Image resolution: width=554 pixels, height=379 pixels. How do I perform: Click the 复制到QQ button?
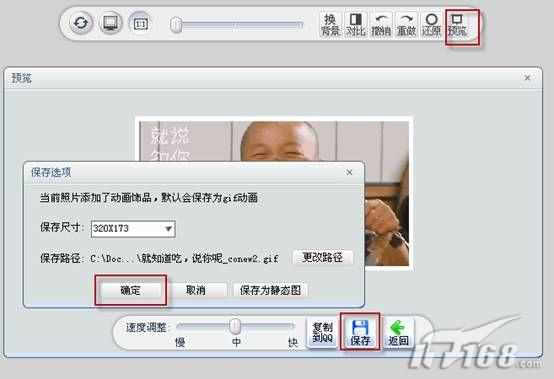322,332
